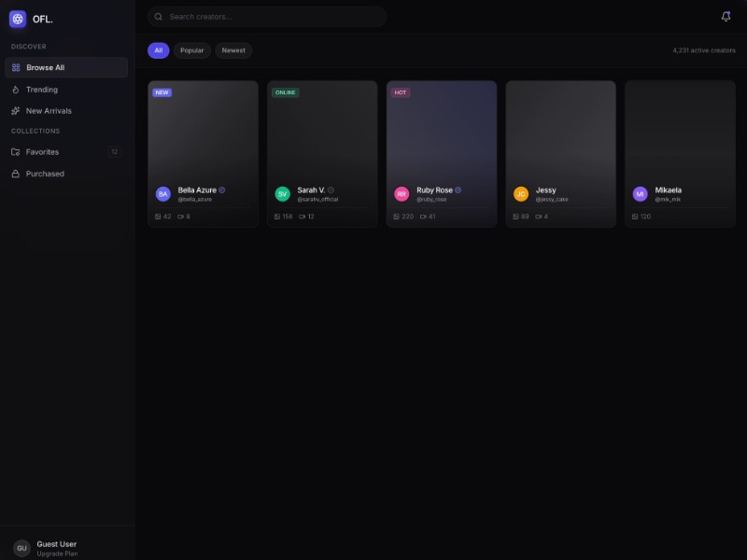Switch to the Popular filter tab
Viewport: 747px width, 560px height.
191,50
